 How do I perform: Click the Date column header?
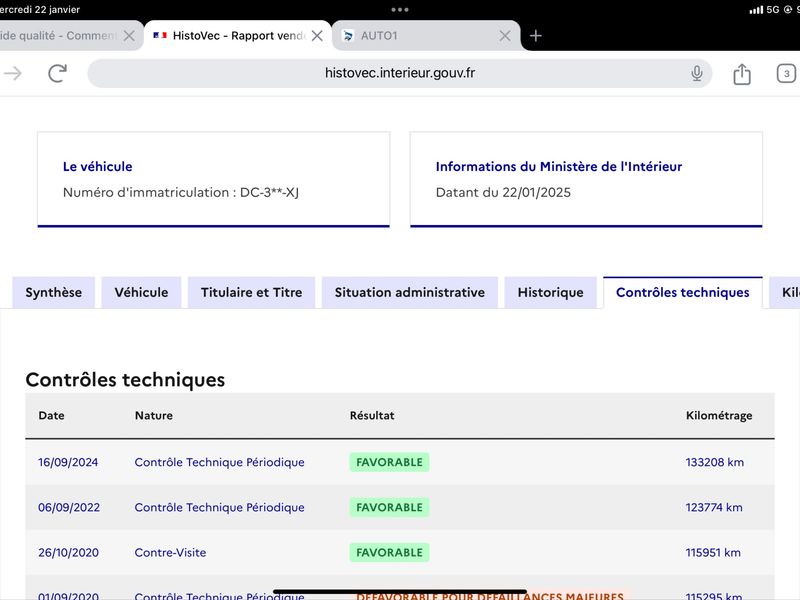(x=52, y=415)
